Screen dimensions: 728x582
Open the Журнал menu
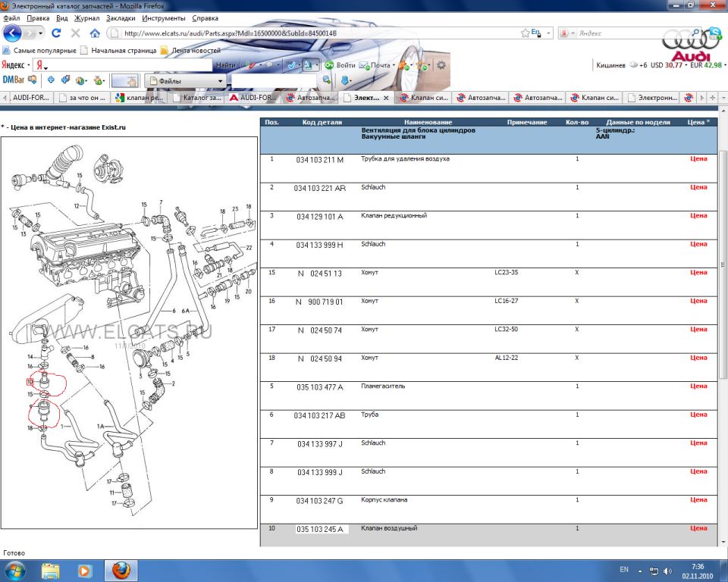86,18
